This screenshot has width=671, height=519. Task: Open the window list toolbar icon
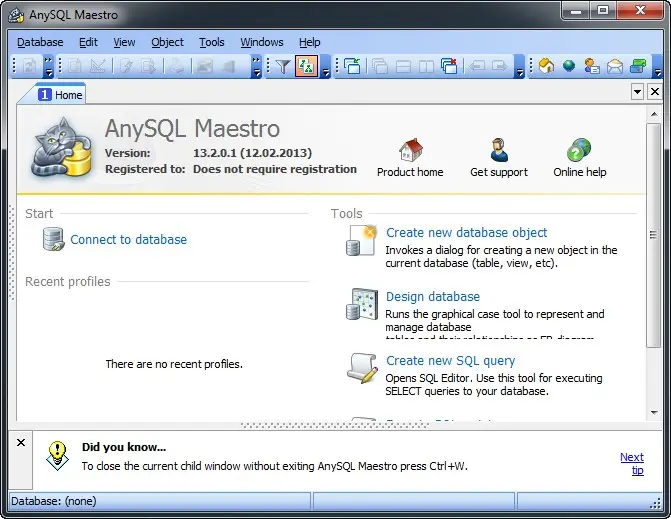pos(352,66)
